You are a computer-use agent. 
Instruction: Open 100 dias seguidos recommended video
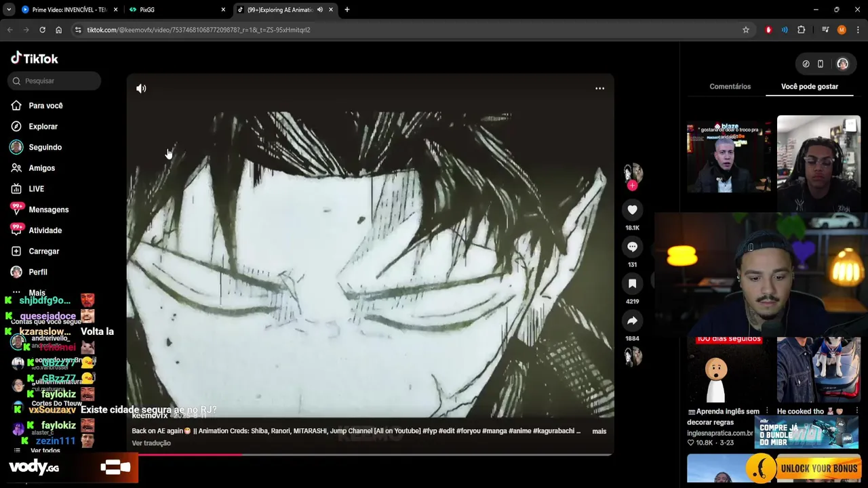729,369
